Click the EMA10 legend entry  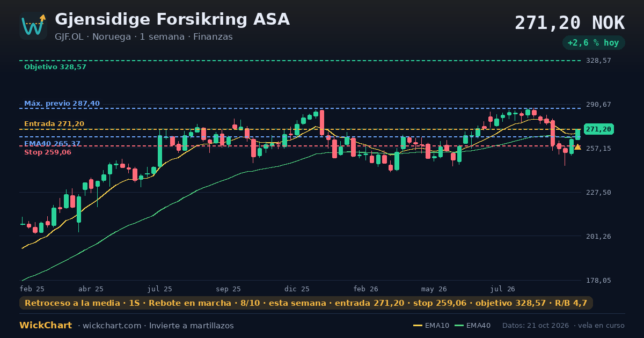(x=431, y=326)
